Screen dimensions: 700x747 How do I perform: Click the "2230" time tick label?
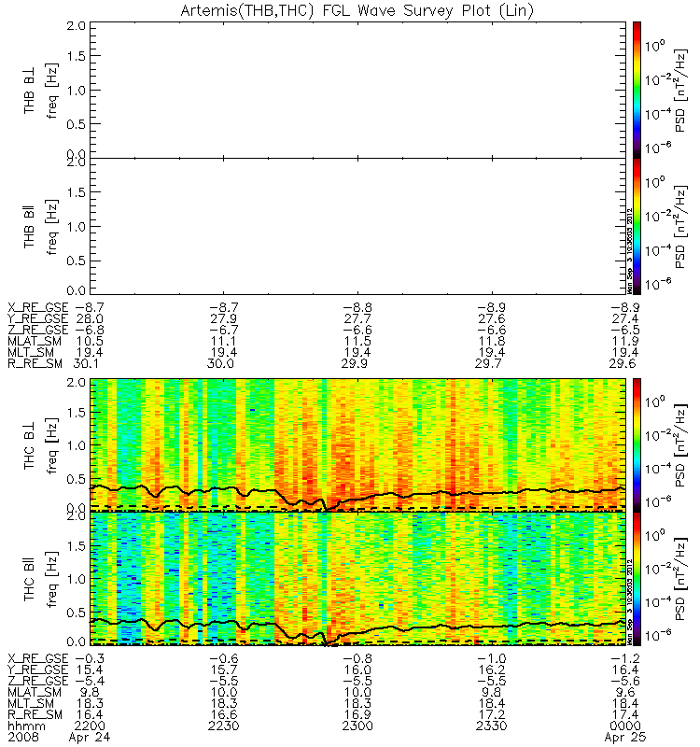223,726
